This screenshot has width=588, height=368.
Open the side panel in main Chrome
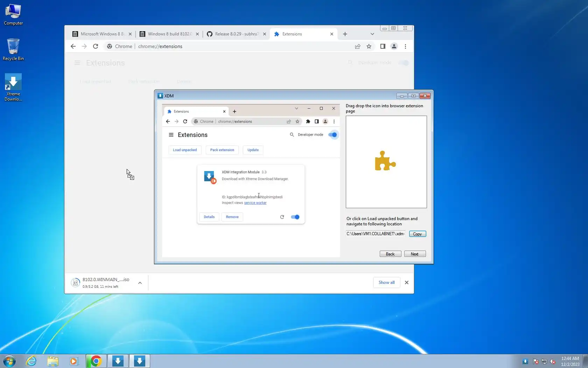pos(383,46)
